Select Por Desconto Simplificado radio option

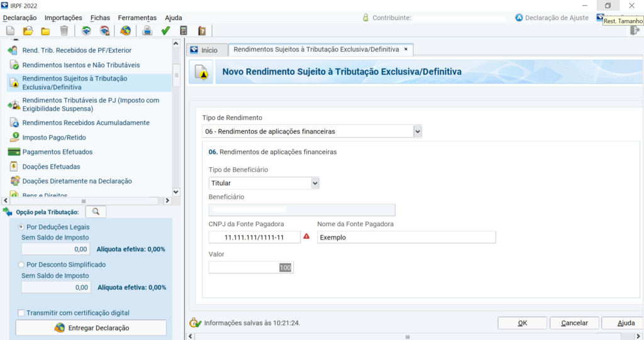click(21, 265)
